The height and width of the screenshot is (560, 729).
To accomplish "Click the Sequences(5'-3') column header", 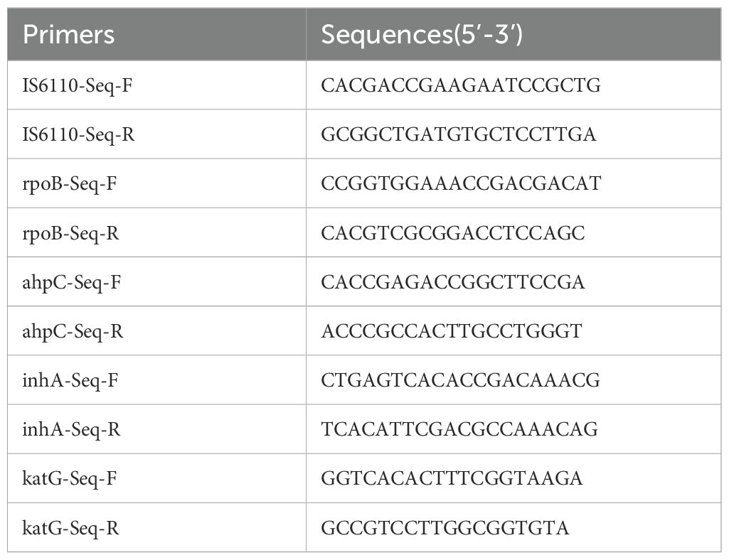I will coord(514,34).
